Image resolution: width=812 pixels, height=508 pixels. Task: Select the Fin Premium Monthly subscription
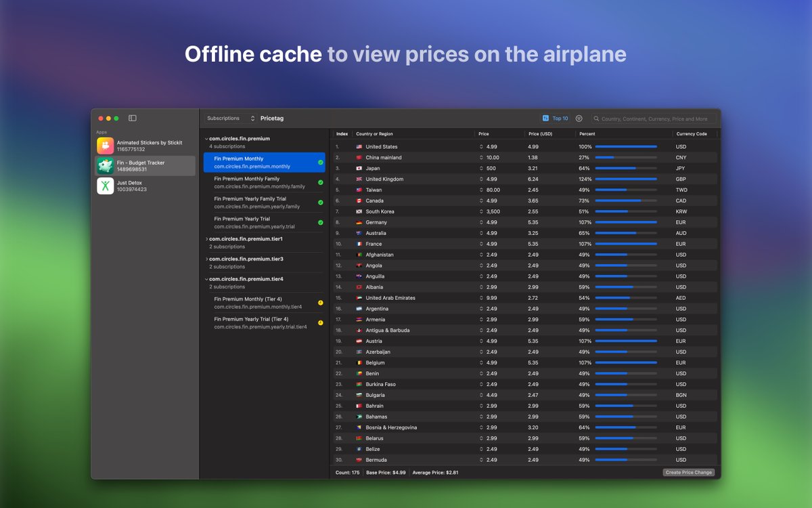[x=265, y=162]
